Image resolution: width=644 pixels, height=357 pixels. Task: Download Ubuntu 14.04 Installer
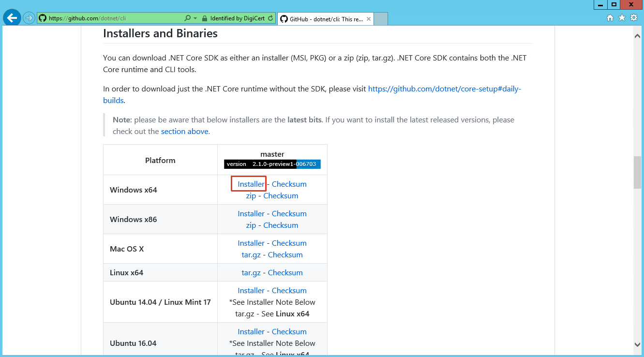[251, 290]
